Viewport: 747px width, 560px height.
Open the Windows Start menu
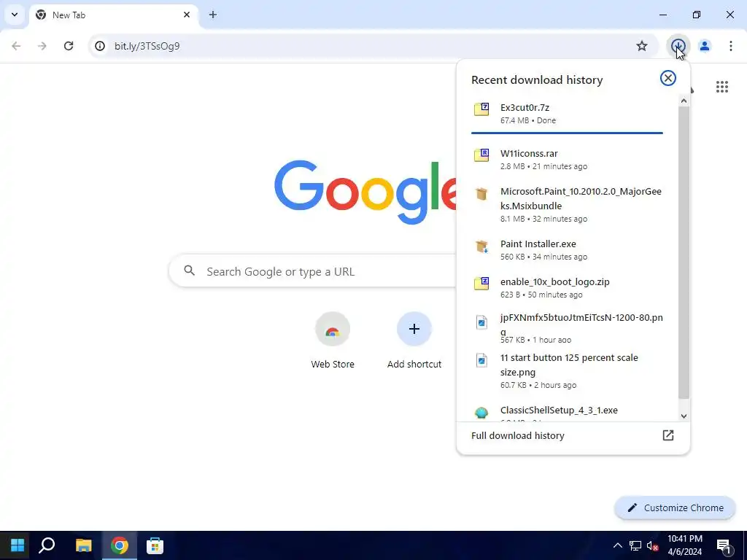click(x=18, y=545)
